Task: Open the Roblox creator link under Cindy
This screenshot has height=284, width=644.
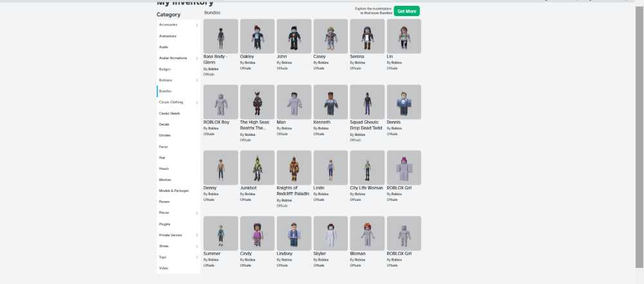Action: [x=250, y=260]
